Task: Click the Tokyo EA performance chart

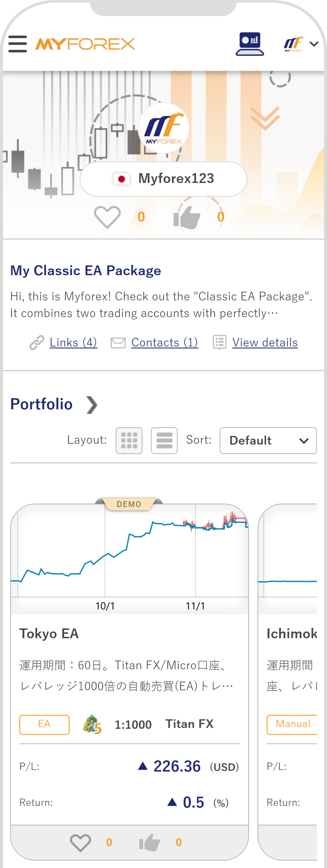Action: point(129,556)
